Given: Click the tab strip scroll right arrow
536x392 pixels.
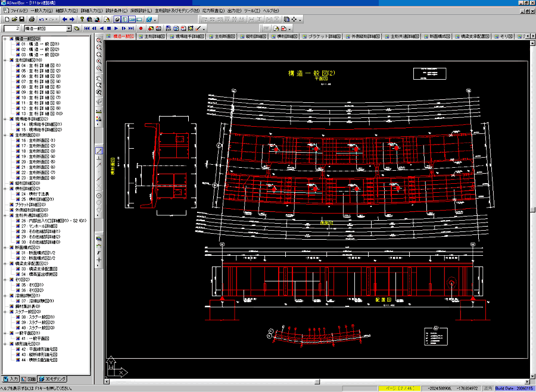Looking at the screenshot, I should point(533,36).
